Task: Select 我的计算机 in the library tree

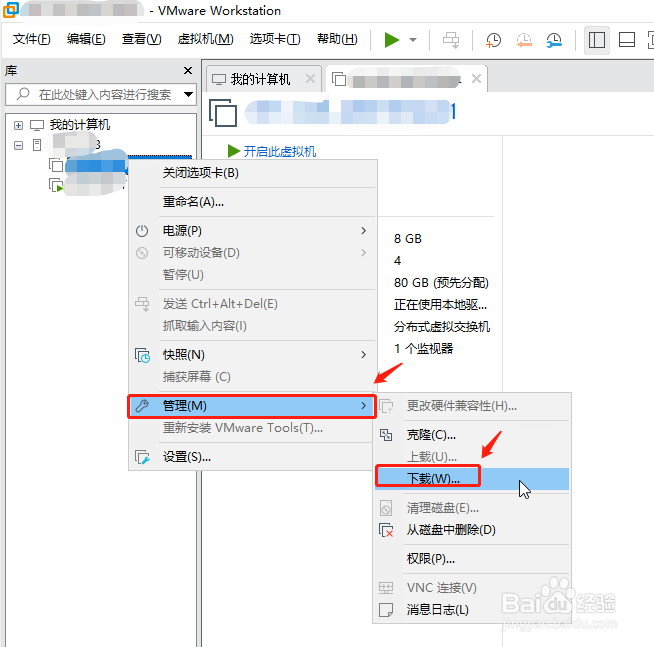Action: pos(80,125)
